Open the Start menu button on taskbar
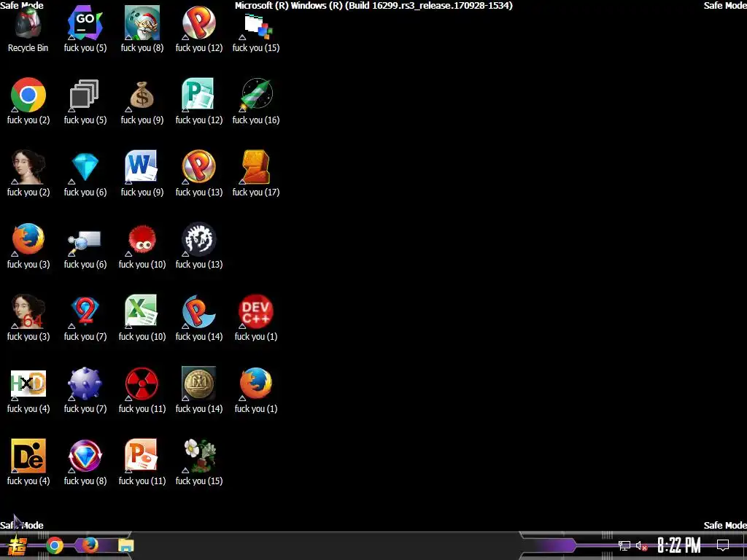 [18, 545]
